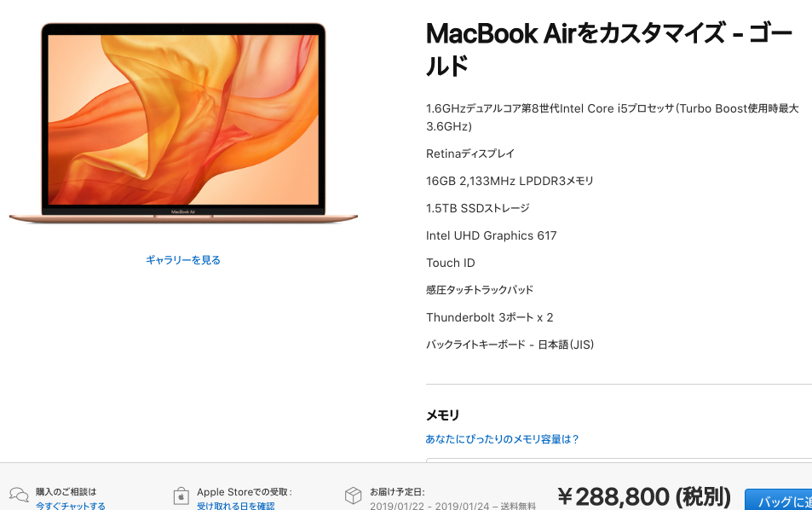Click the Thunderbolt 3ポート x 2 text
The height and width of the screenshot is (510, 812).
tap(489, 317)
